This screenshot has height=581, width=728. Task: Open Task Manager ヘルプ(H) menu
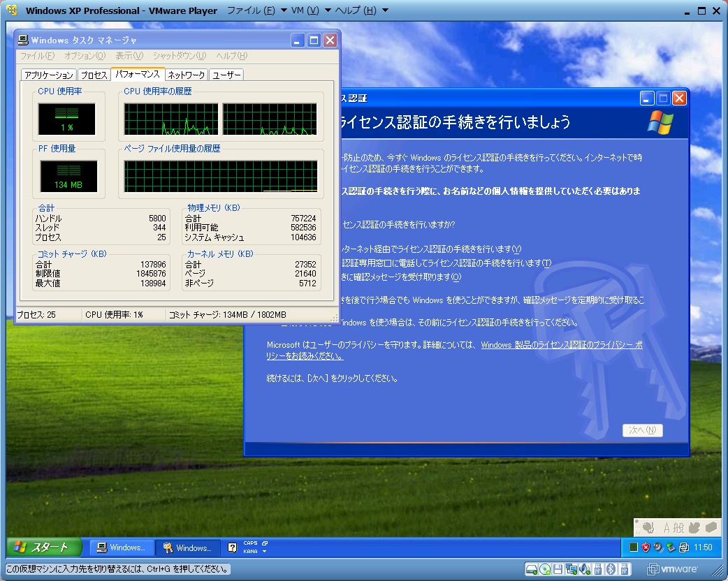point(232,56)
